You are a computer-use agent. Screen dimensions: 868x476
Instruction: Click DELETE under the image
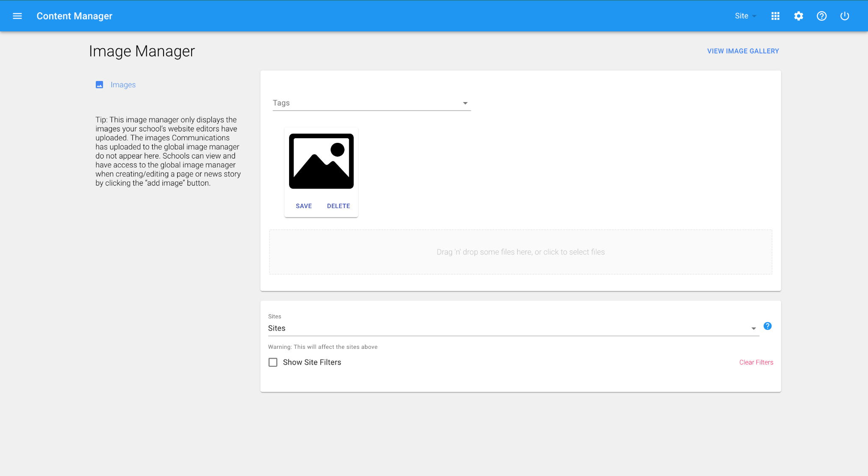click(x=338, y=206)
